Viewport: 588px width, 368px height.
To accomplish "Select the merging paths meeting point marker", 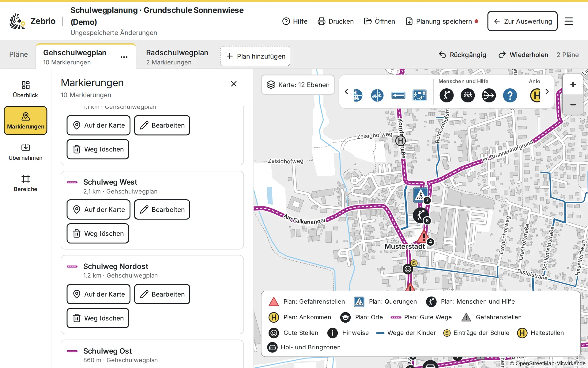I will [489, 95].
